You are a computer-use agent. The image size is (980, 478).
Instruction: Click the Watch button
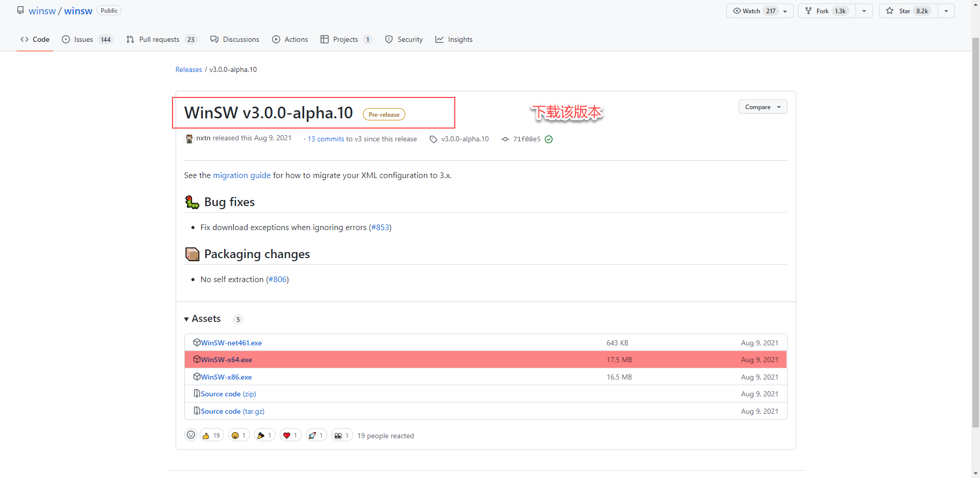coord(759,11)
